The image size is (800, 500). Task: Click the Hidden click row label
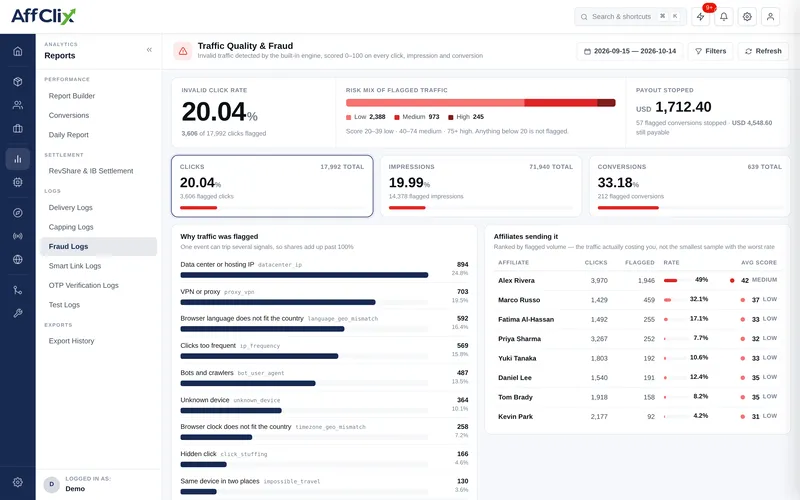(198, 454)
